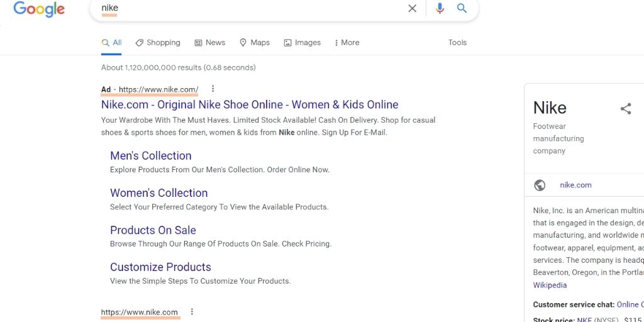This screenshot has width=644, height=322.
Task: Open nike.com link in knowledge panel
Action: pyautogui.click(x=576, y=186)
